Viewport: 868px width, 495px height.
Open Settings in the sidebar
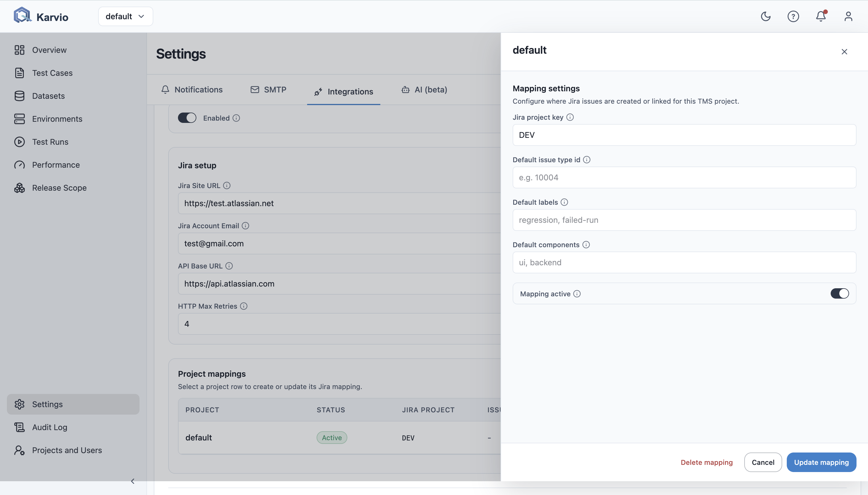(73, 404)
